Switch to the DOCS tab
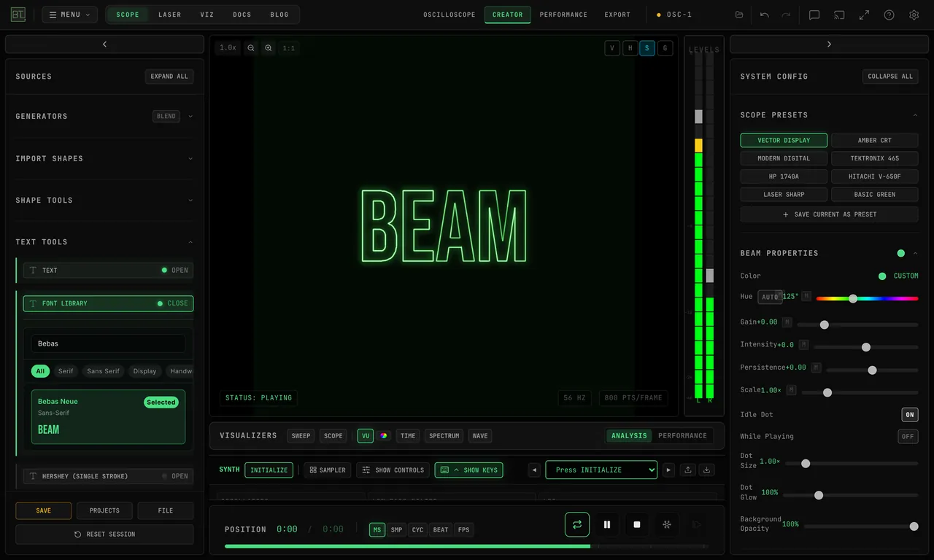 click(242, 15)
